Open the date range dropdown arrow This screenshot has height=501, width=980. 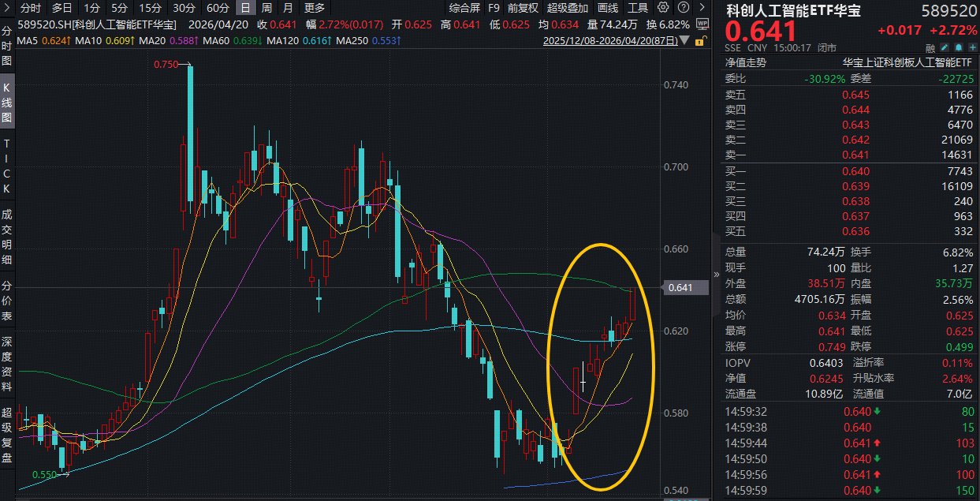tap(683, 42)
